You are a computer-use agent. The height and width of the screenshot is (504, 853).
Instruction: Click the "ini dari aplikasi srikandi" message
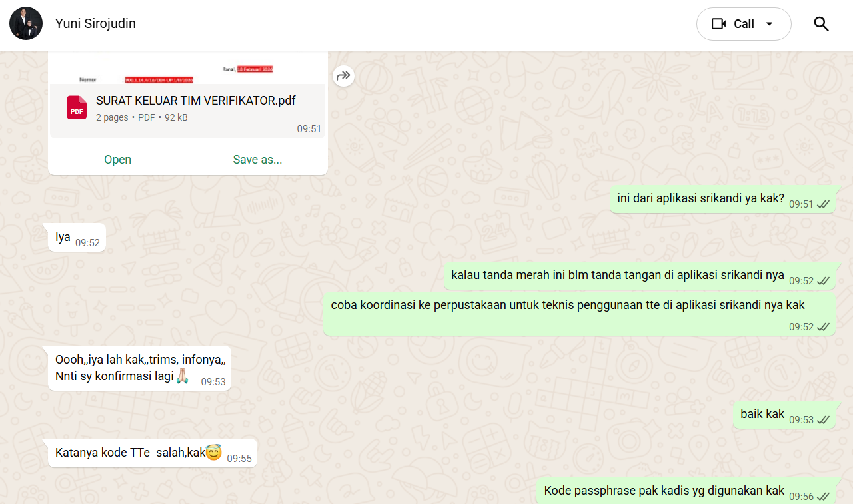point(700,198)
